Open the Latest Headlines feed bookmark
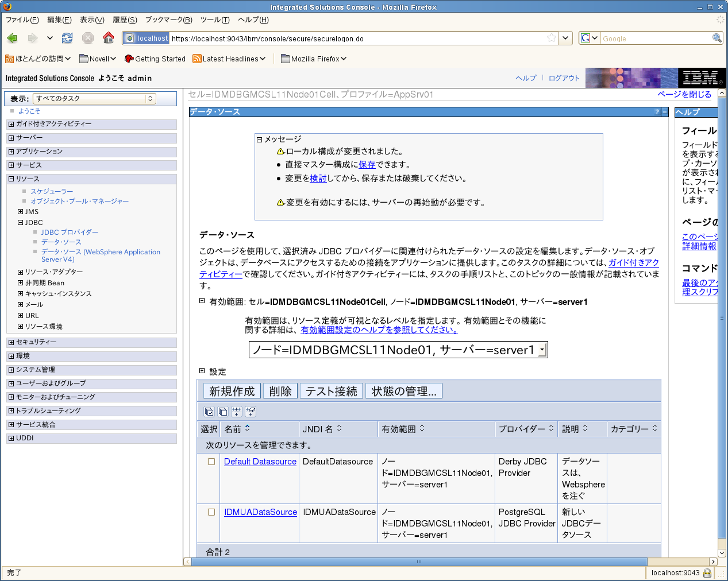Viewport: 728px width, 581px height. click(229, 59)
